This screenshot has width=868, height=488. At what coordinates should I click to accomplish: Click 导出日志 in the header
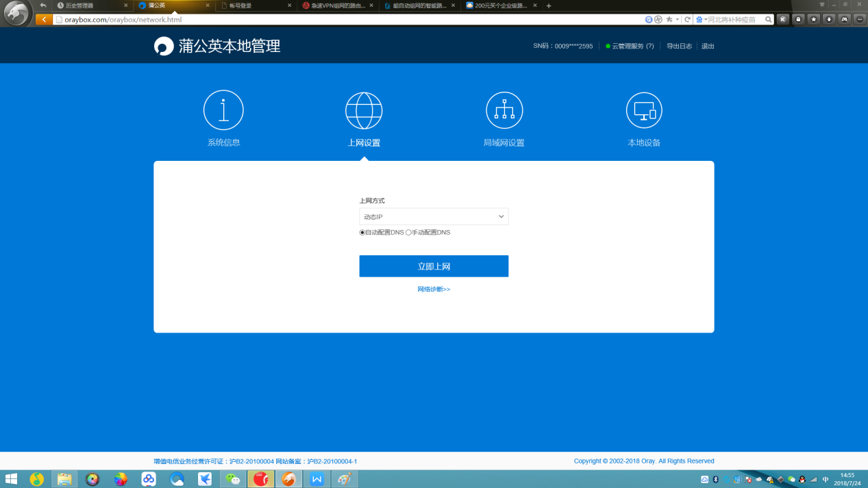(679, 47)
